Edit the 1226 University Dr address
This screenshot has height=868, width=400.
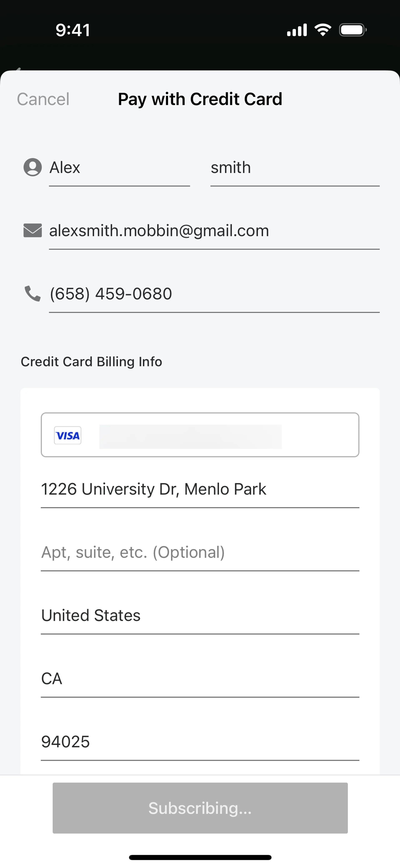pos(200,489)
